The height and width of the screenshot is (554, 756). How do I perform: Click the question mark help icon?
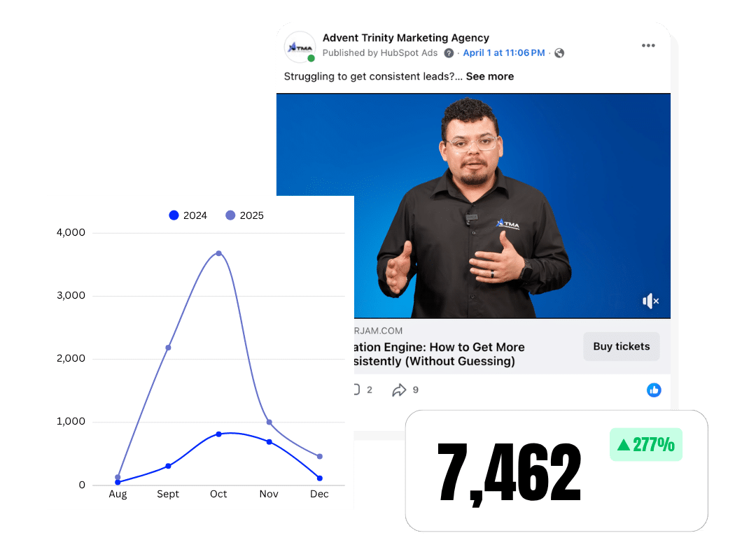coord(449,53)
